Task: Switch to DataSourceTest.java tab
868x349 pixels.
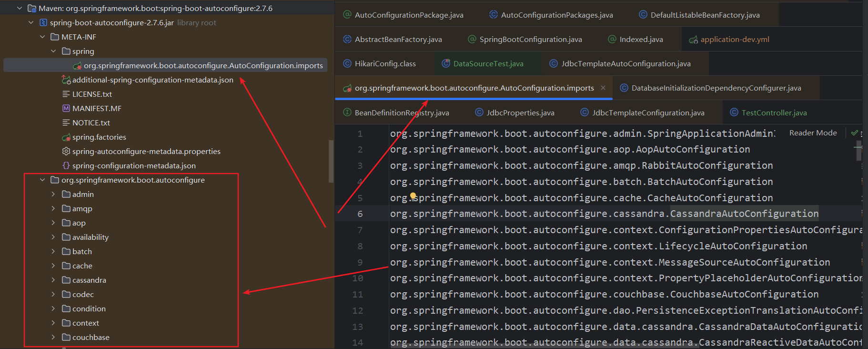Action: point(483,63)
